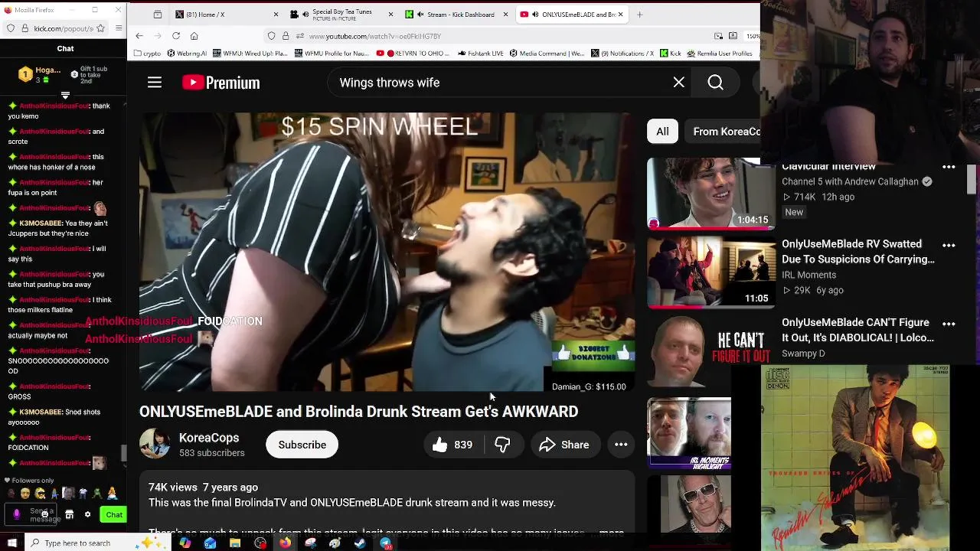Image resolution: width=980 pixels, height=551 pixels.
Task: Reload the YouTube page
Action: coord(176,36)
